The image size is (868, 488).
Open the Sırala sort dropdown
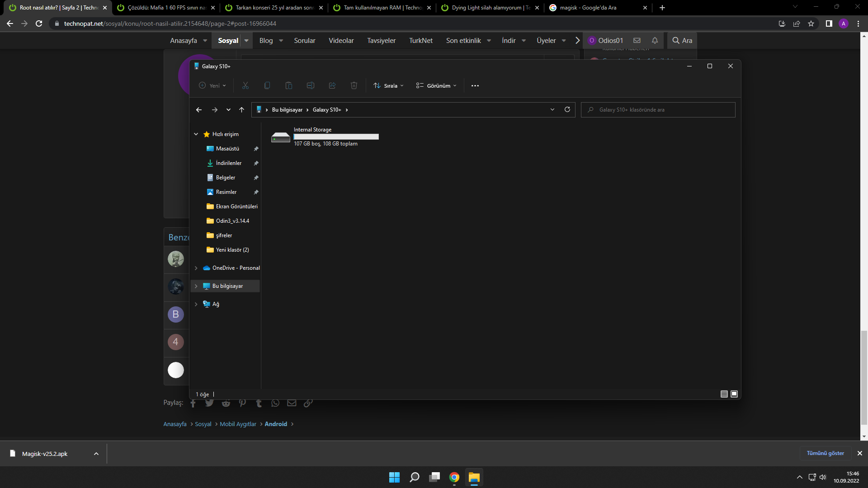(x=388, y=85)
